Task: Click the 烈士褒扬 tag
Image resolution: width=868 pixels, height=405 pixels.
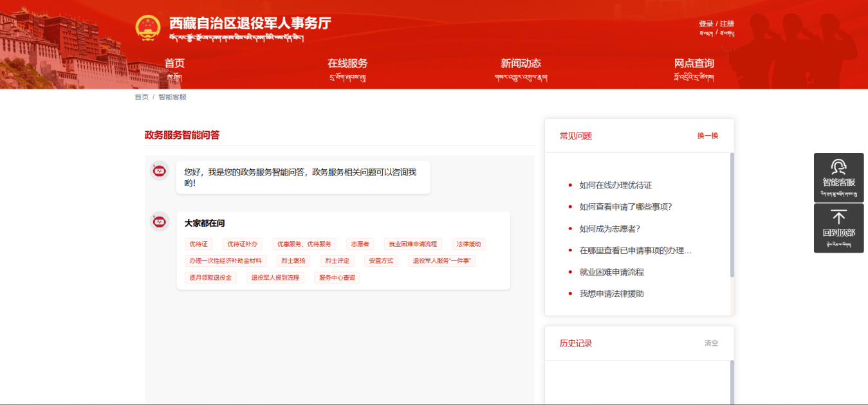Action: point(293,261)
